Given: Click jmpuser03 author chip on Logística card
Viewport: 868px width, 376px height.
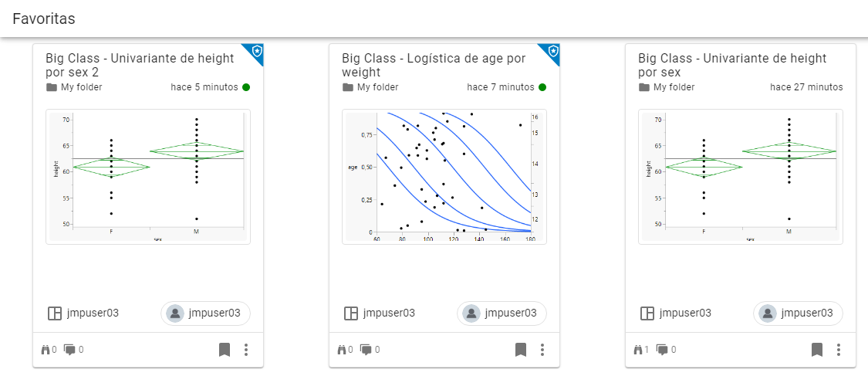Looking at the screenshot, I should point(502,313).
